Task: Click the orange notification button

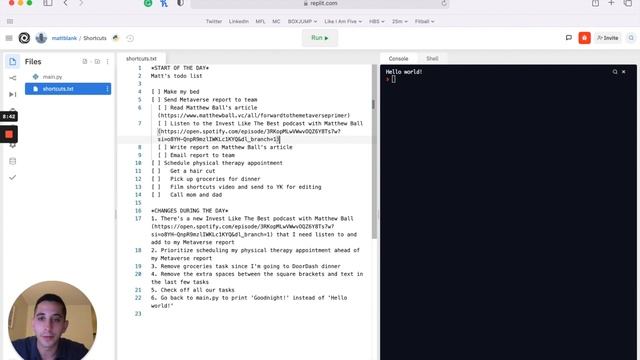Action: coord(584,38)
